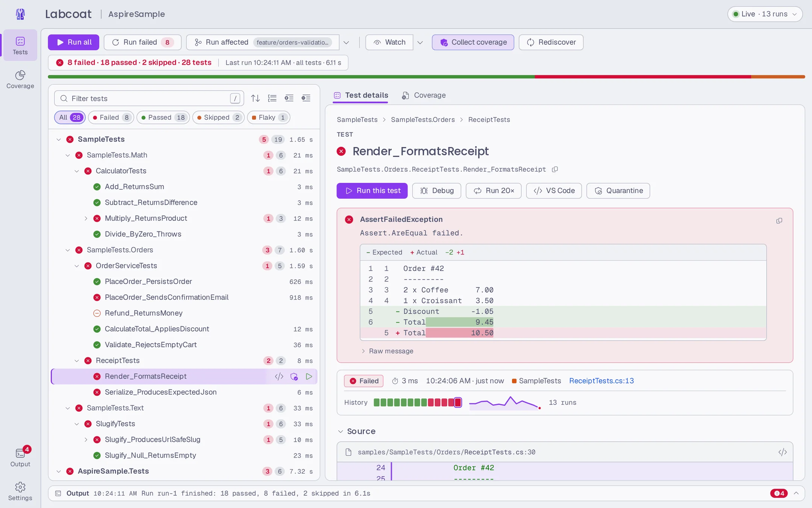
Task: Click the Run 20× button
Action: pyautogui.click(x=494, y=191)
